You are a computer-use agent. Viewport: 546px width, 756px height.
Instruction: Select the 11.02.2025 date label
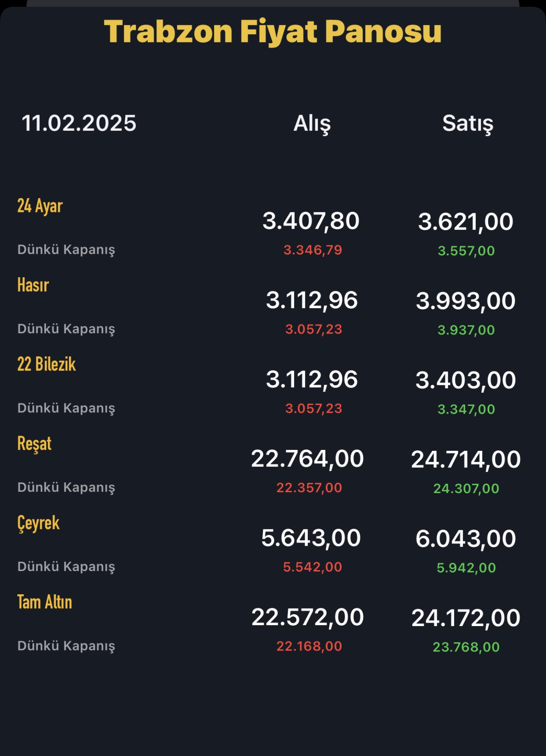click(x=79, y=123)
